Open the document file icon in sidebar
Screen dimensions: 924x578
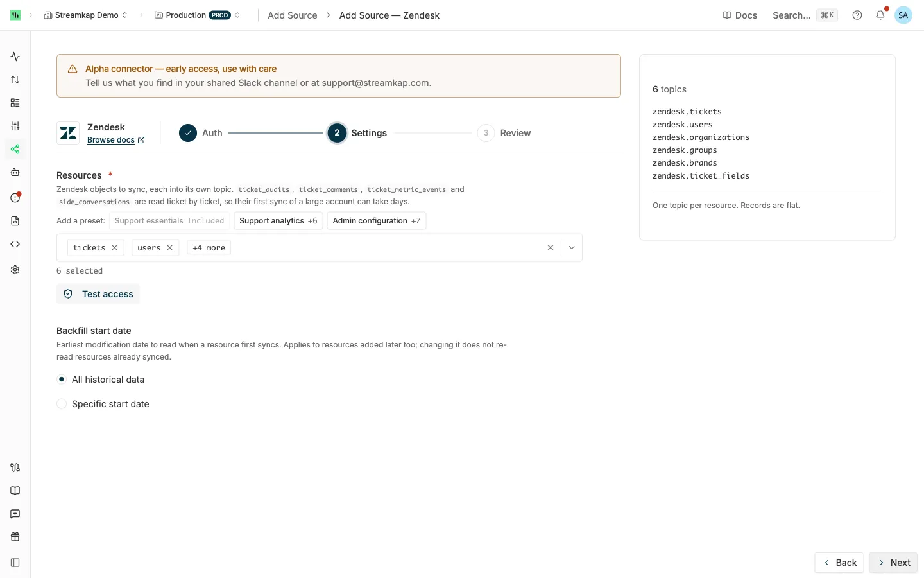pyautogui.click(x=15, y=221)
